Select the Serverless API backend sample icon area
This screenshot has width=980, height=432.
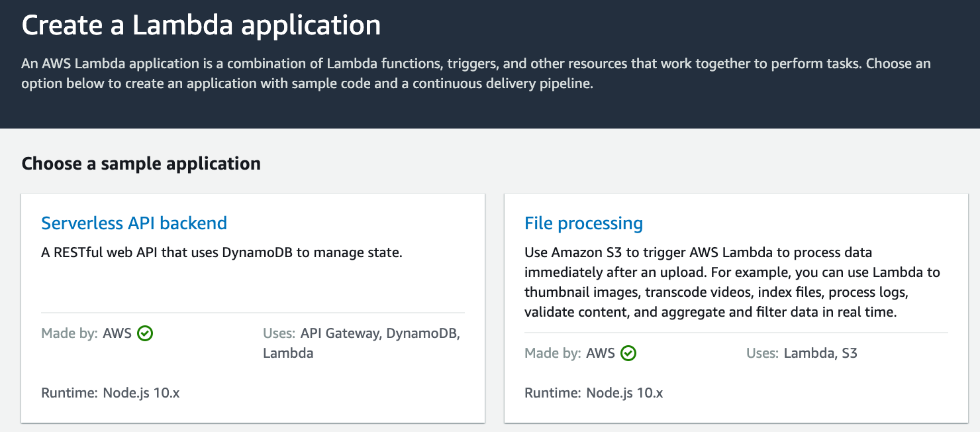[134, 223]
